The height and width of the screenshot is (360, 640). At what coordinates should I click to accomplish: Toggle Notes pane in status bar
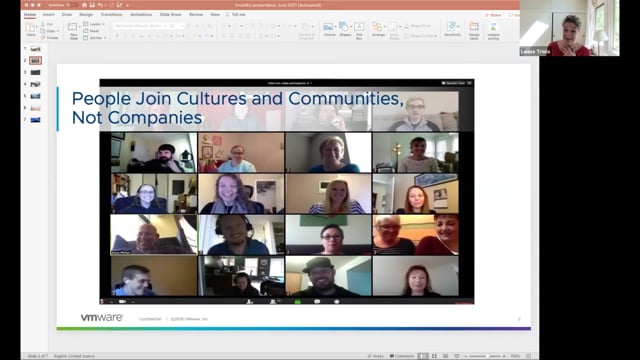click(376, 356)
